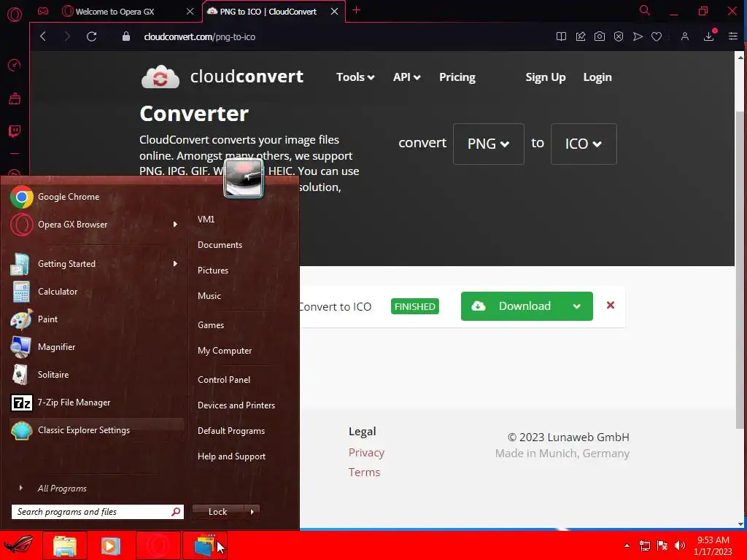Click the Lock button
The image size is (747, 560).
pyautogui.click(x=217, y=511)
